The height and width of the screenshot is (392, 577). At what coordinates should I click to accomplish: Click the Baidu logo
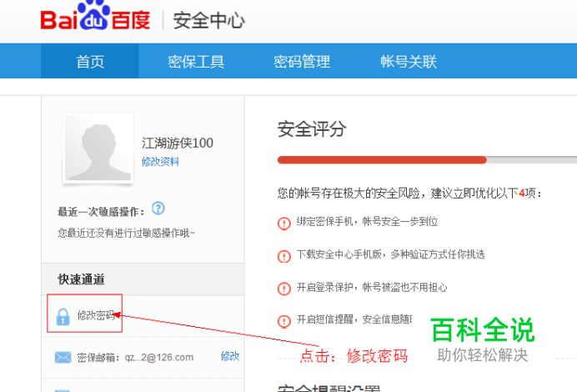pyautogui.click(x=95, y=17)
